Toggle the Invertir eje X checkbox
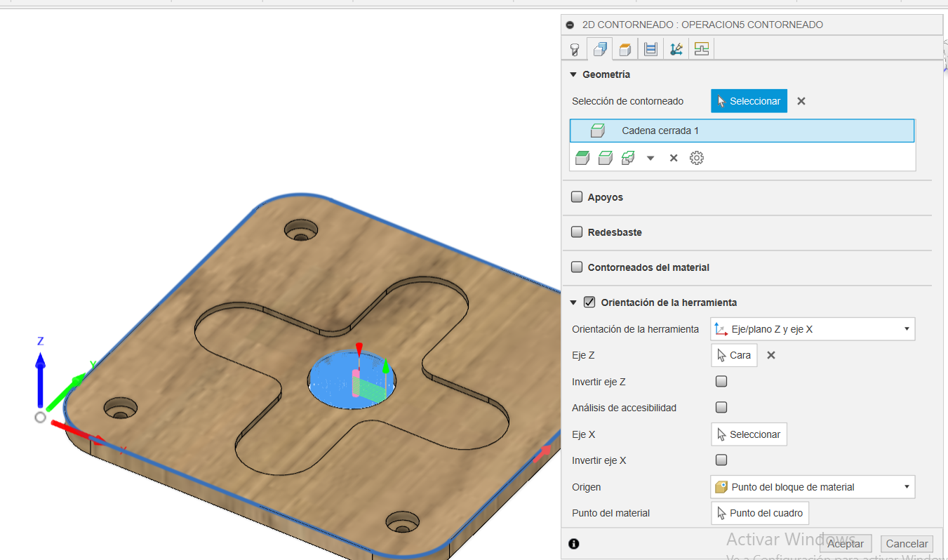Viewport: 948px width, 560px height. point(721,460)
